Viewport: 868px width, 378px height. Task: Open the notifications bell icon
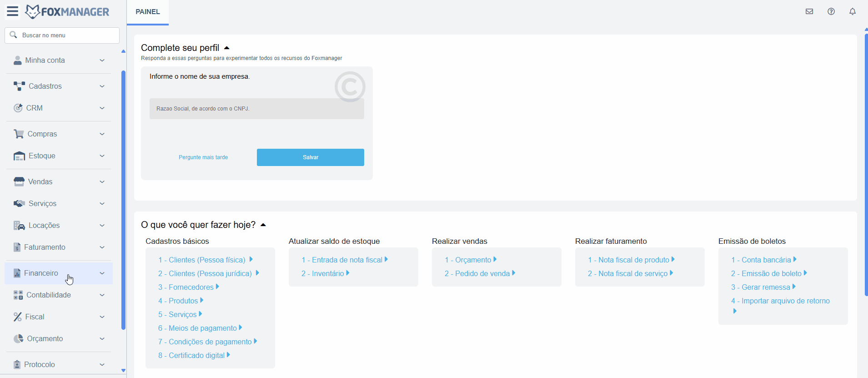[853, 12]
